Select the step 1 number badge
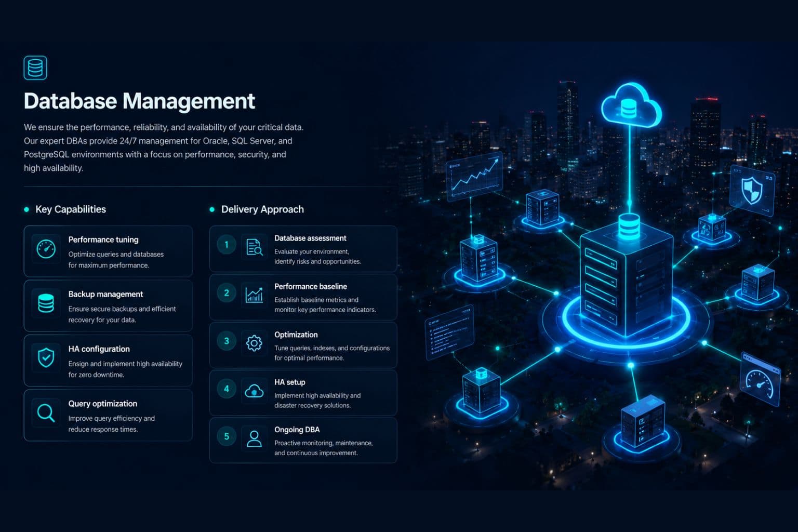The image size is (798, 532). pos(227,245)
